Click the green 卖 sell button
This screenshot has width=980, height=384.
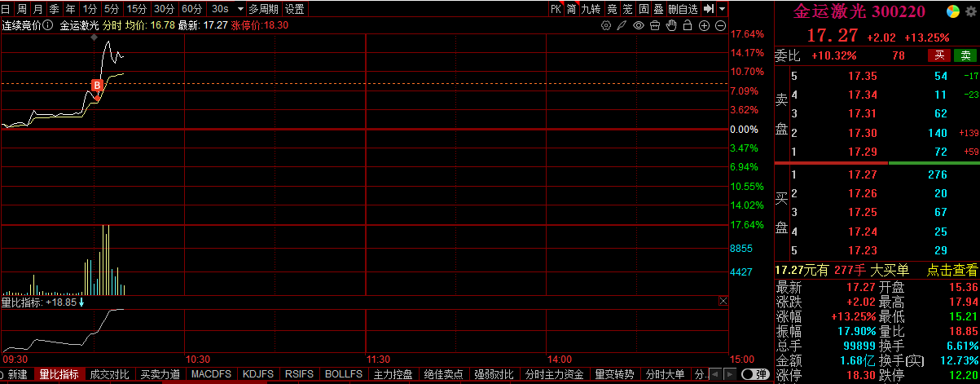coord(965,55)
